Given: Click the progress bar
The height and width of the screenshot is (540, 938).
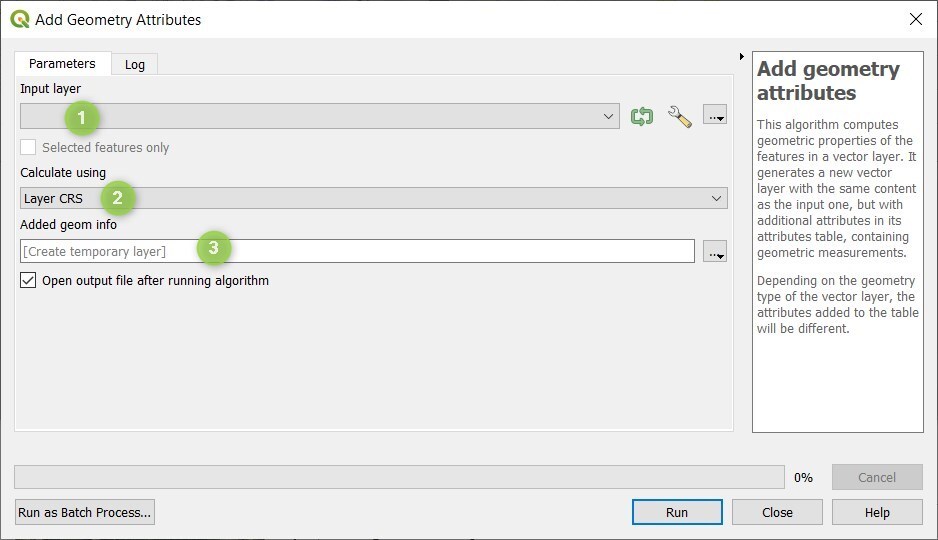Looking at the screenshot, I should tap(399, 477).
